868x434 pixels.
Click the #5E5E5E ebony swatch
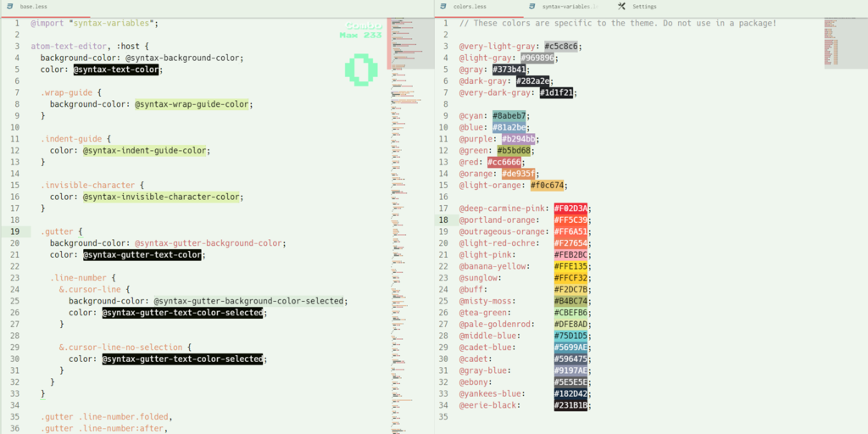570,382
